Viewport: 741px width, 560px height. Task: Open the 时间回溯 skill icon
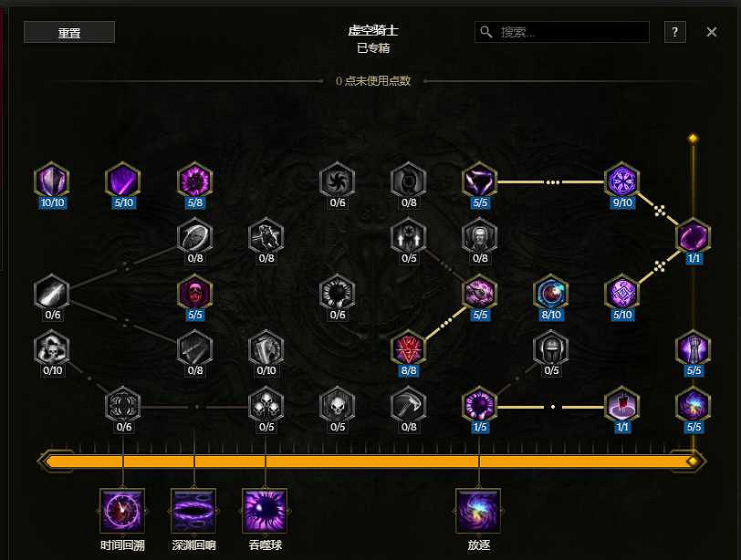(122, 511)
